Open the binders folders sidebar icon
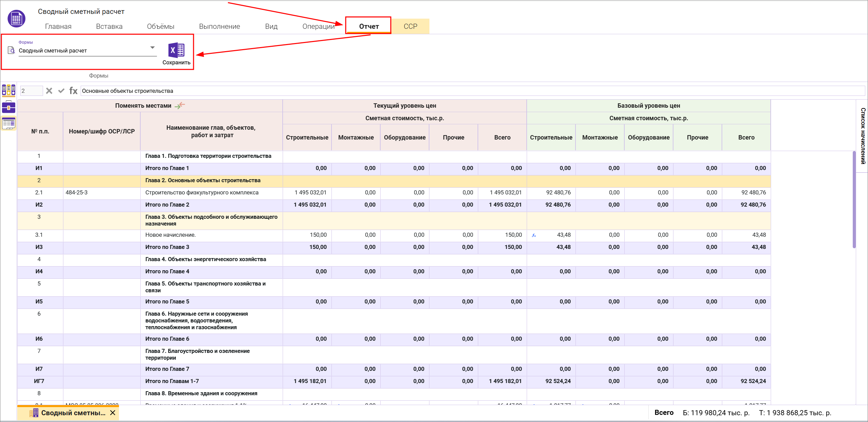 point(8,90)
